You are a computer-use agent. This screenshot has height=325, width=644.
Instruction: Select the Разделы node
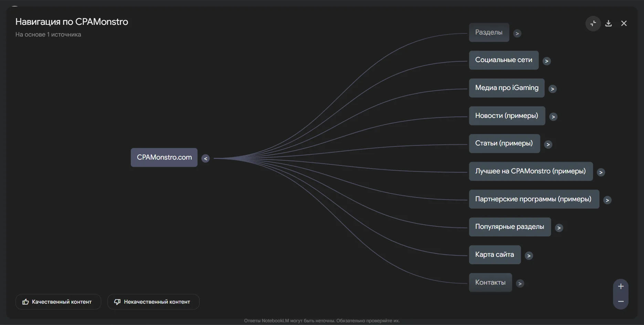point(489,32)
